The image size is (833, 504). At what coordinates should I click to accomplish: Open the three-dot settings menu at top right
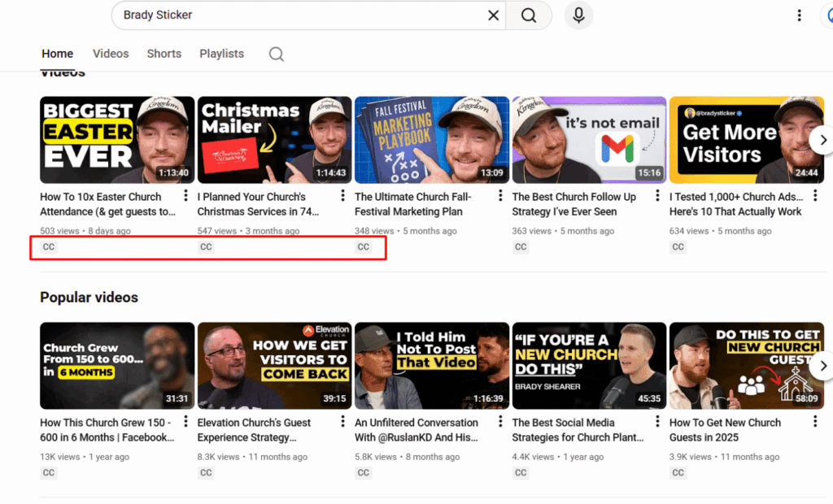tap(800, 15)
